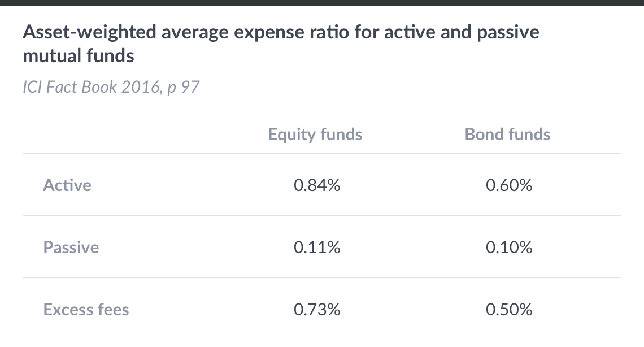Click the Excess fees row label
The height and width of the screenshot is (347, 644).
click(x=86, y=310)
